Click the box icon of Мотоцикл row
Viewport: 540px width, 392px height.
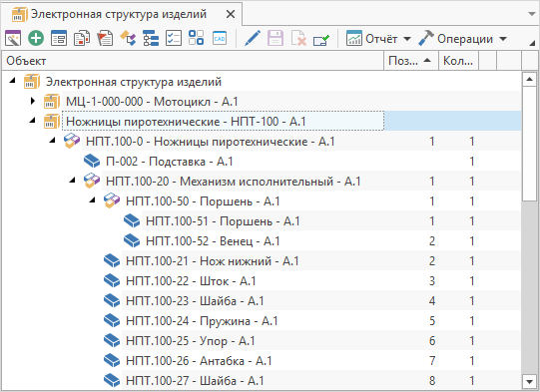tap(52, 101)
